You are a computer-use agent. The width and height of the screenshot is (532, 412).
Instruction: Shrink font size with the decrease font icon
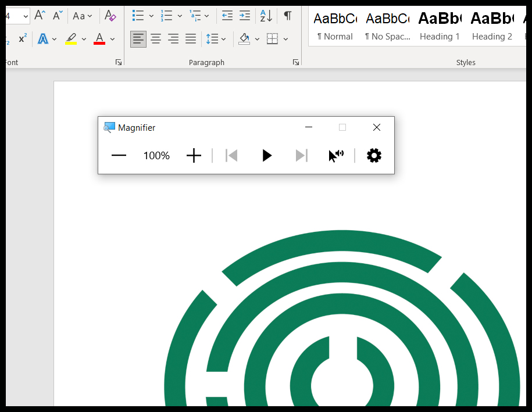click(58, 15)
